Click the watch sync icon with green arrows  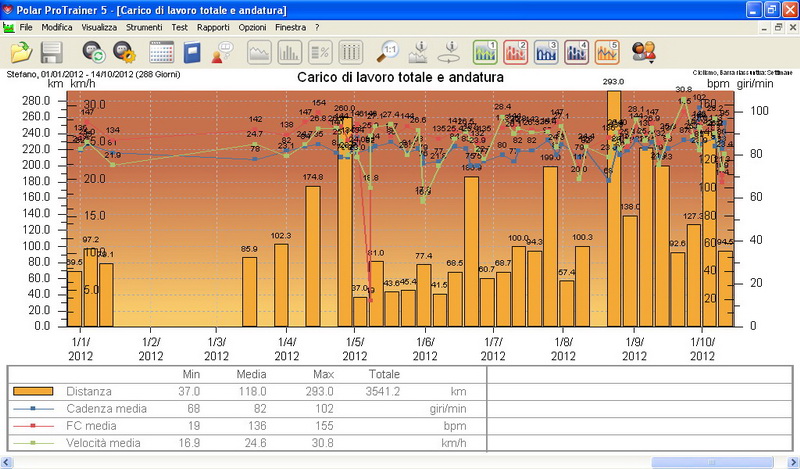tap(95, 52)
